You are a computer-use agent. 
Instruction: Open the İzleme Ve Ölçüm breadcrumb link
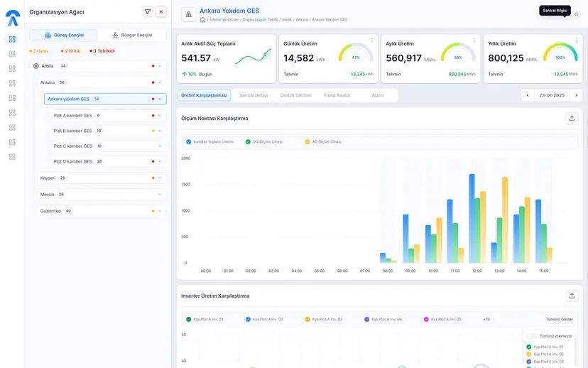(x=224, y=19)
